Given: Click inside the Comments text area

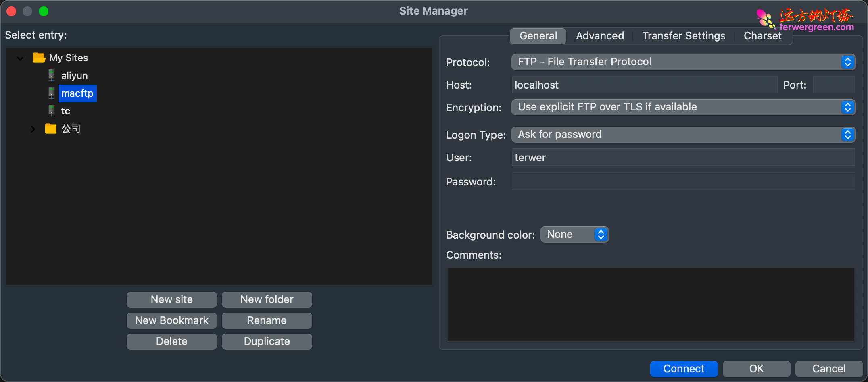Looking at the screenshot, I should point(651,304).
